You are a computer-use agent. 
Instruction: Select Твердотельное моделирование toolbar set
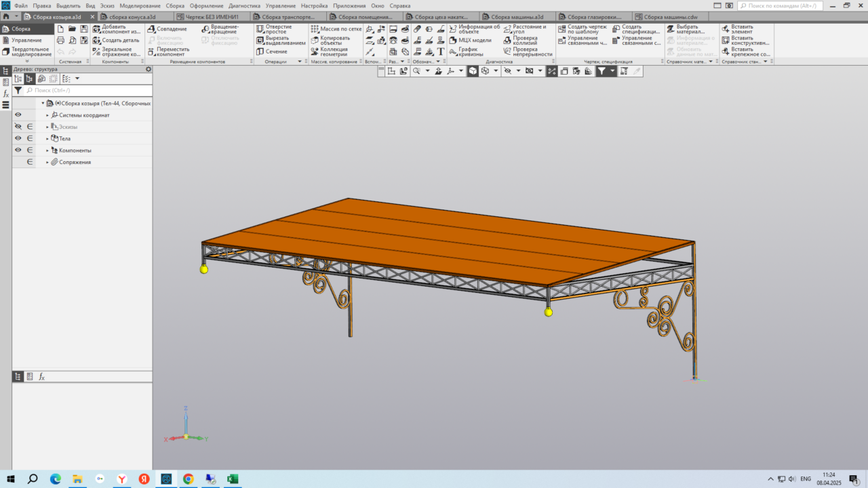(x=26, y=52)
